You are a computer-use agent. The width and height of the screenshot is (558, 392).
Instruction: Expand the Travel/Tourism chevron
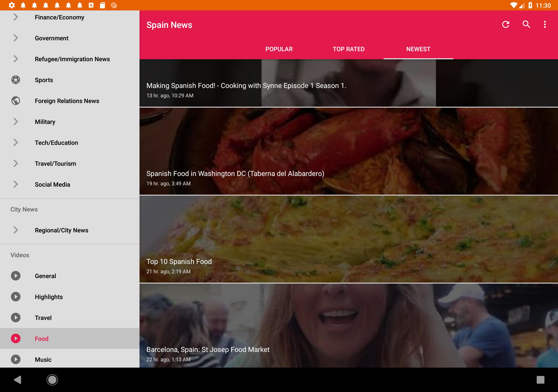click(x=15, y=163)
